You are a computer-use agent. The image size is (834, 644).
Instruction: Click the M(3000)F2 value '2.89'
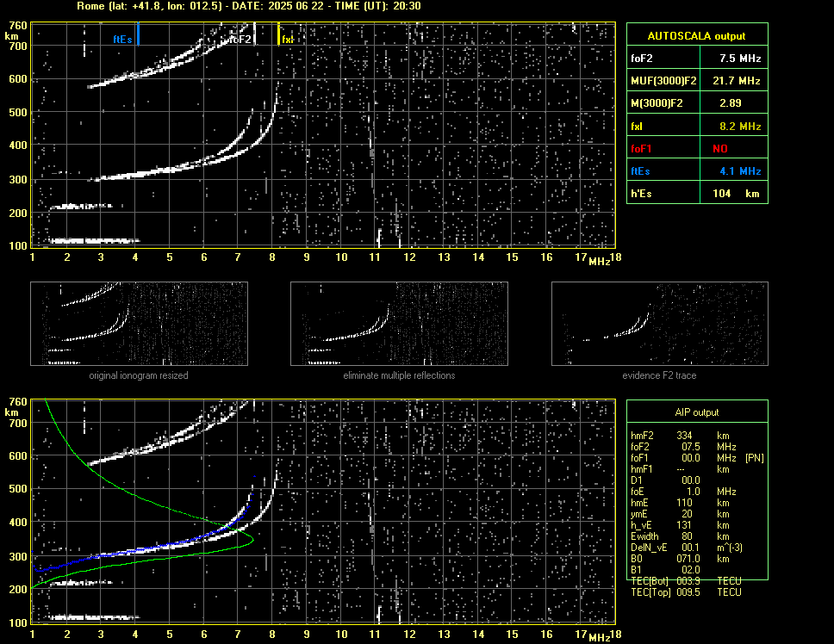(x=731, y=103)
